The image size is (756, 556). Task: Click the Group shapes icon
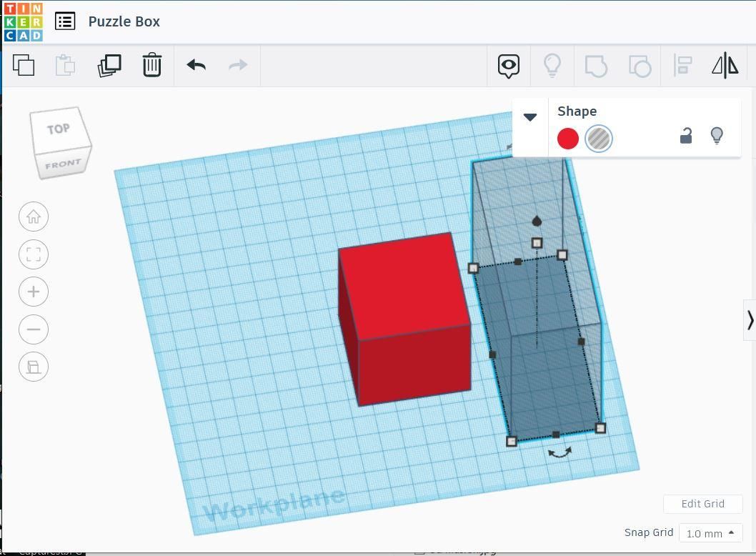[x=597, y=65]
